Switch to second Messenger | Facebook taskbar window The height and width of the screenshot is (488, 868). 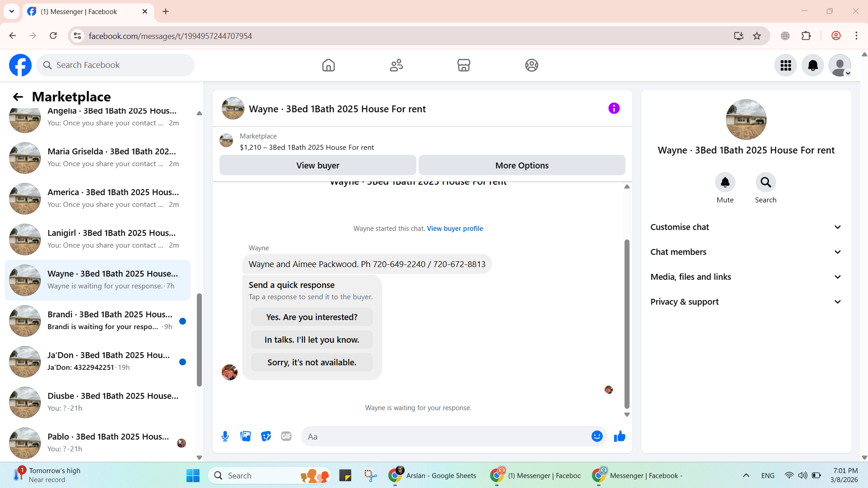click(638, 476)
